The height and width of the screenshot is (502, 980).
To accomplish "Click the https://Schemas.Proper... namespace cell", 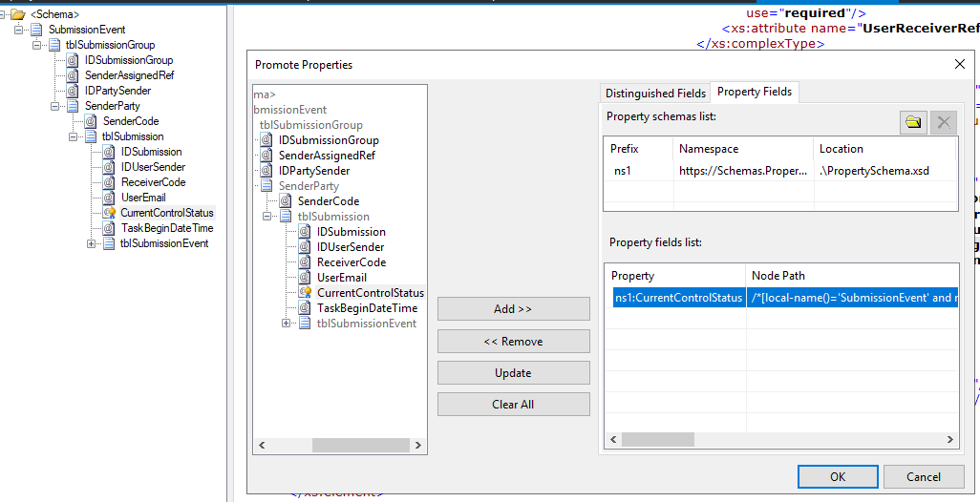I will point(743,171).
